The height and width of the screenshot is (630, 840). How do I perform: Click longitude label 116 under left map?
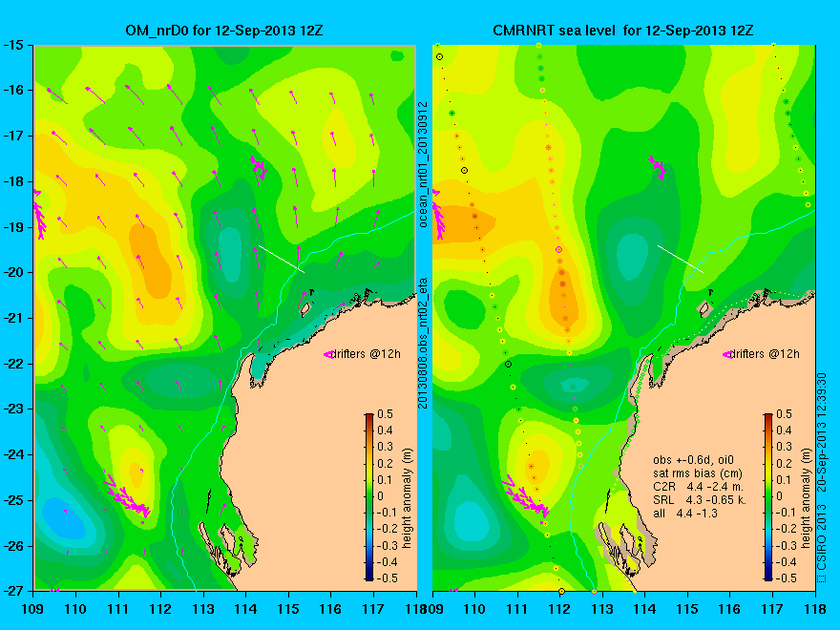tap(330, 609)
